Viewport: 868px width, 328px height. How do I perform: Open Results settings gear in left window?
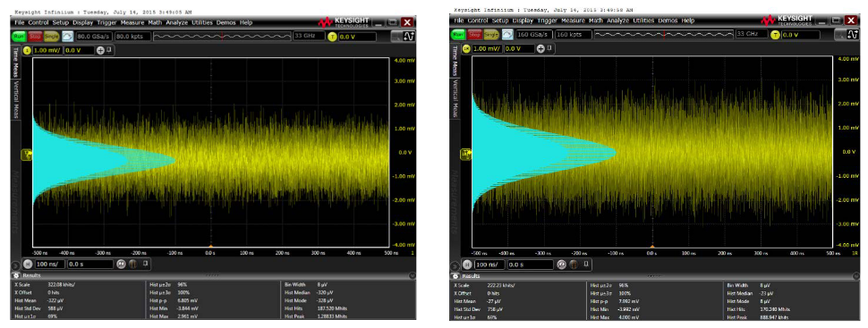tap(15, 275)
